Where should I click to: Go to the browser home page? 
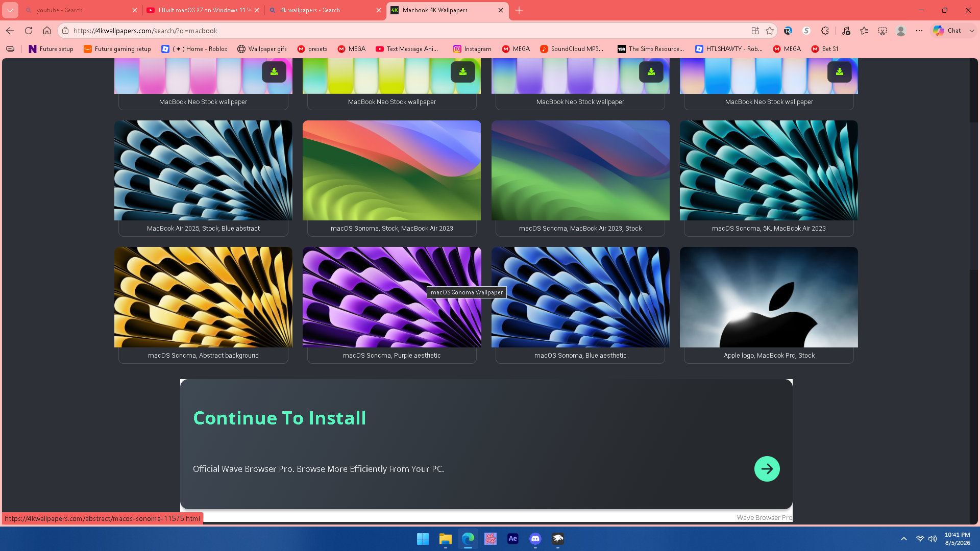point(47,31)
